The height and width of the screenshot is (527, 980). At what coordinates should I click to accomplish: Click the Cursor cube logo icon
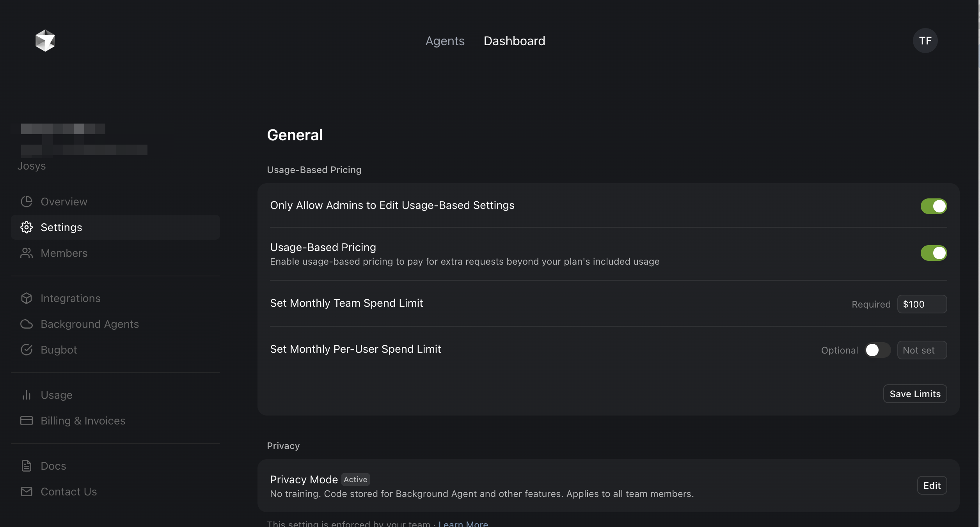pos(45,41)
